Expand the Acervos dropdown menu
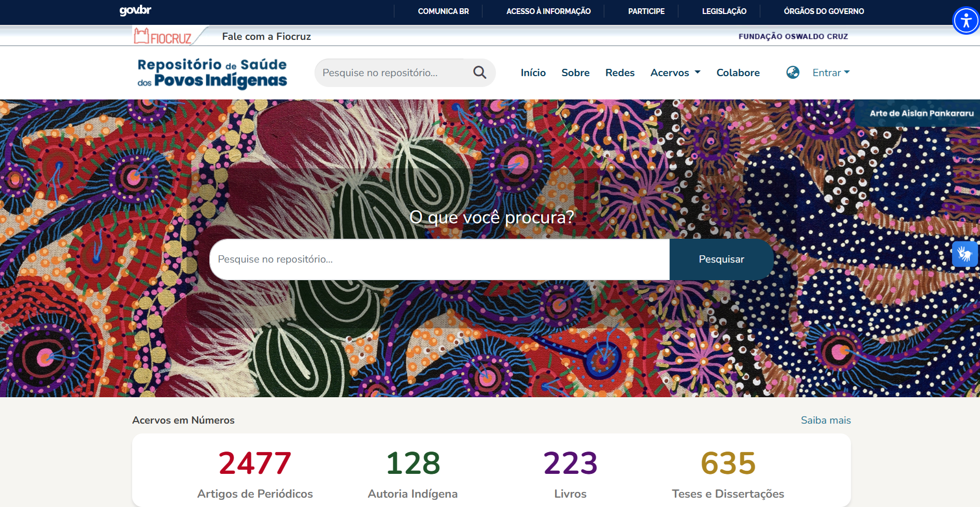 tap(675, 73)
